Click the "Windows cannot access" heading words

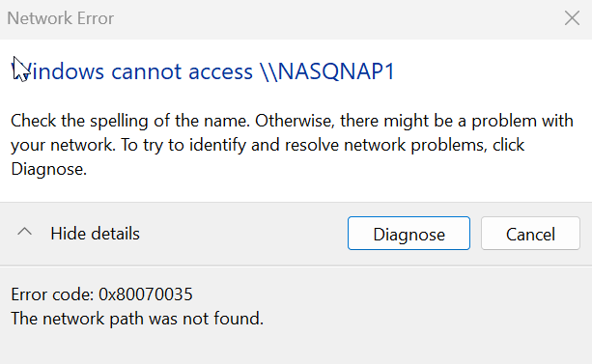131,71
